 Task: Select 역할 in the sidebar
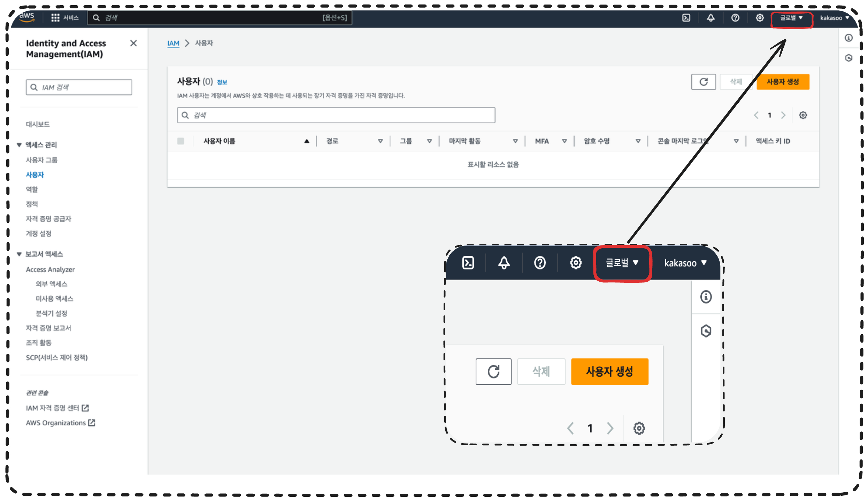tap(32, 189)
